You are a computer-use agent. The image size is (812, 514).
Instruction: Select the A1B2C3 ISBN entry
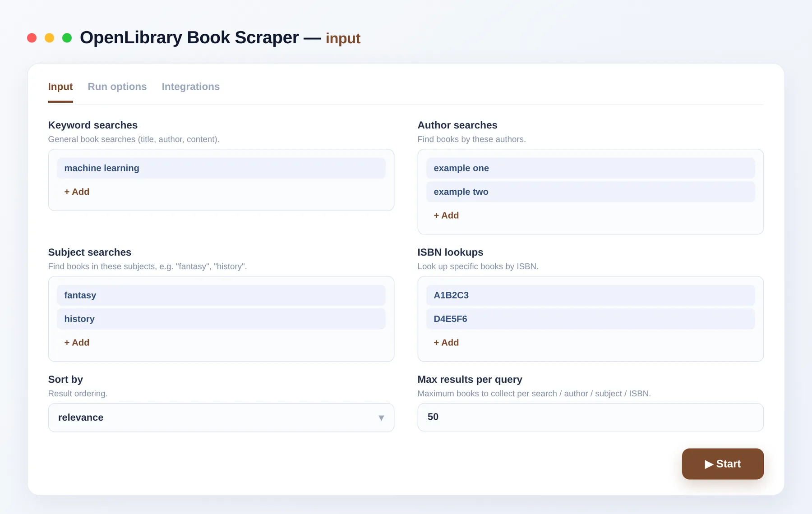point(591,295)
